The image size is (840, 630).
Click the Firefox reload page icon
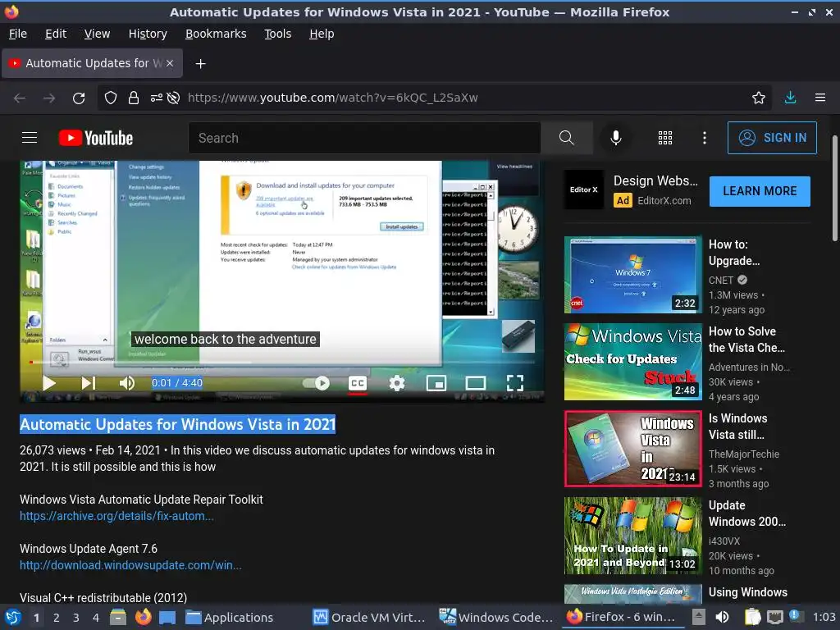(x=79, y=98)
